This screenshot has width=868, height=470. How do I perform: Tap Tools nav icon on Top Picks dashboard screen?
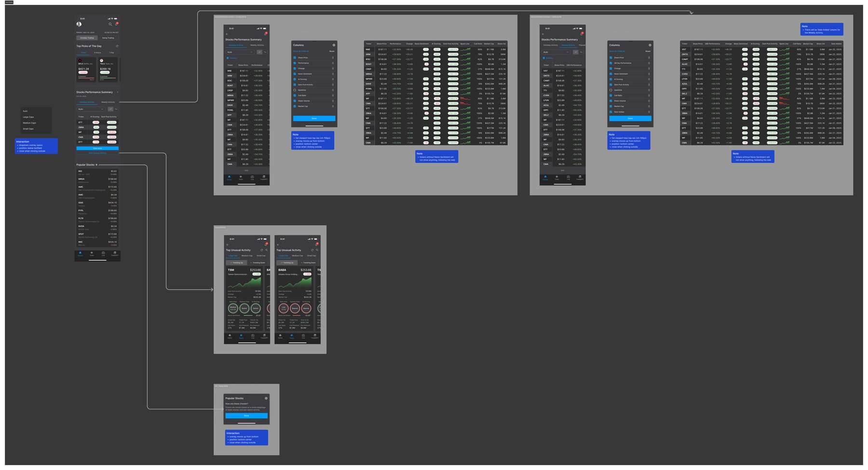point(92,254)
